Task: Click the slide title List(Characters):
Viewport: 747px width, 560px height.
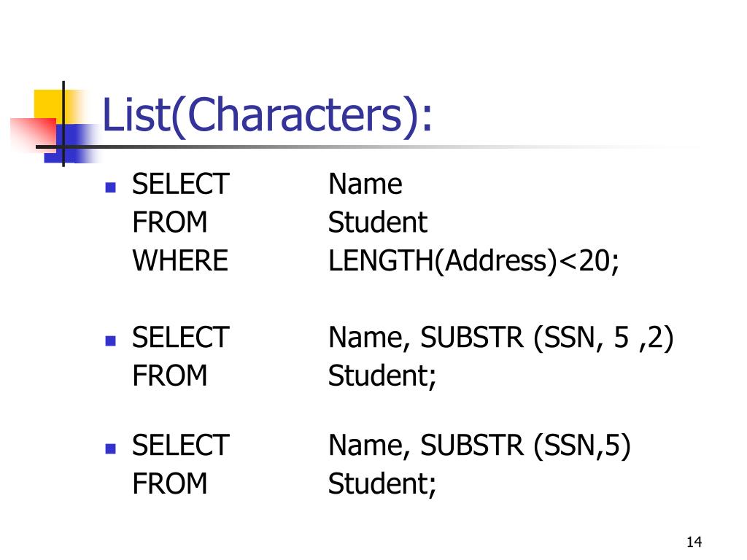Action: click(x=267, y=115)
